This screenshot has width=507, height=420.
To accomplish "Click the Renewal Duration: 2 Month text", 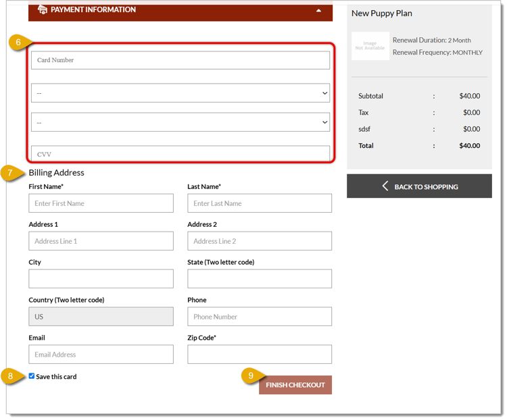I will click(x=432, y=40).
